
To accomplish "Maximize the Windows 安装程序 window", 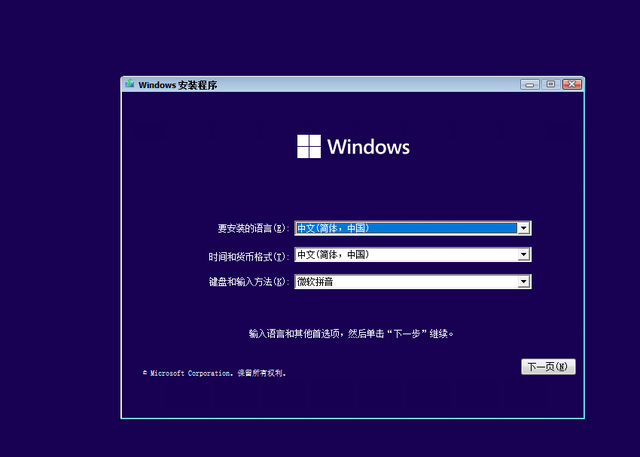I will [x=551, y=84].
